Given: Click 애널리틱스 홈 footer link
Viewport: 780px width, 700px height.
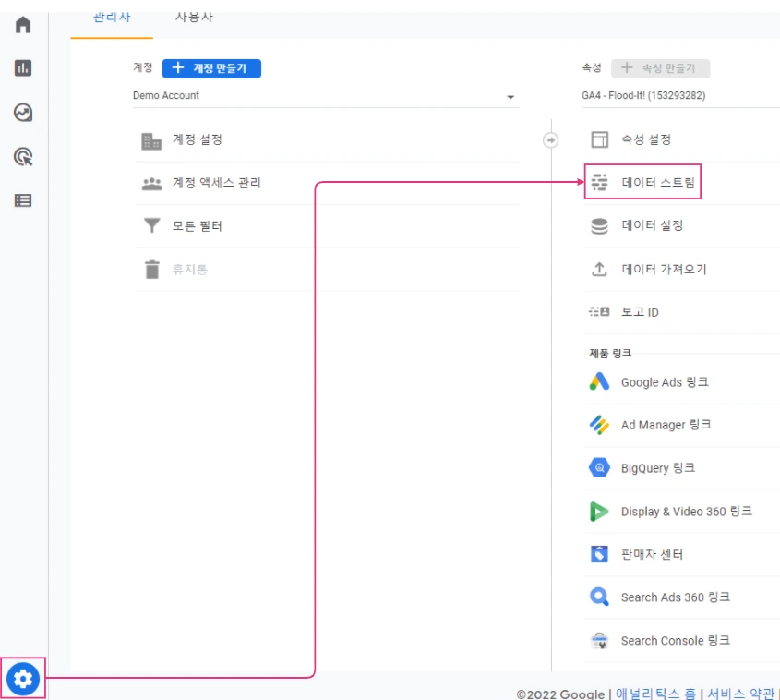Looking at the screenshot, I should (655, 694).
